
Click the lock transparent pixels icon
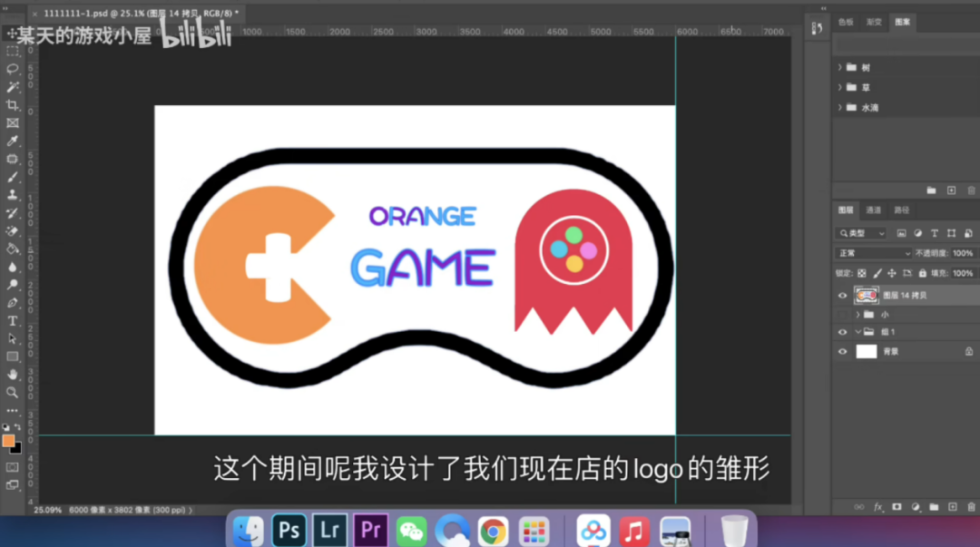click(862, 273)
